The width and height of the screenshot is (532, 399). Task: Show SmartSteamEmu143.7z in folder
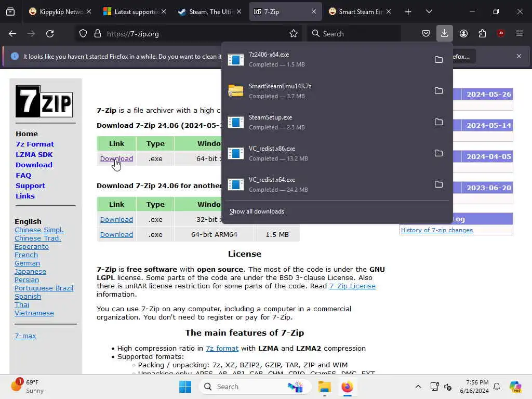tap(438, 90)
